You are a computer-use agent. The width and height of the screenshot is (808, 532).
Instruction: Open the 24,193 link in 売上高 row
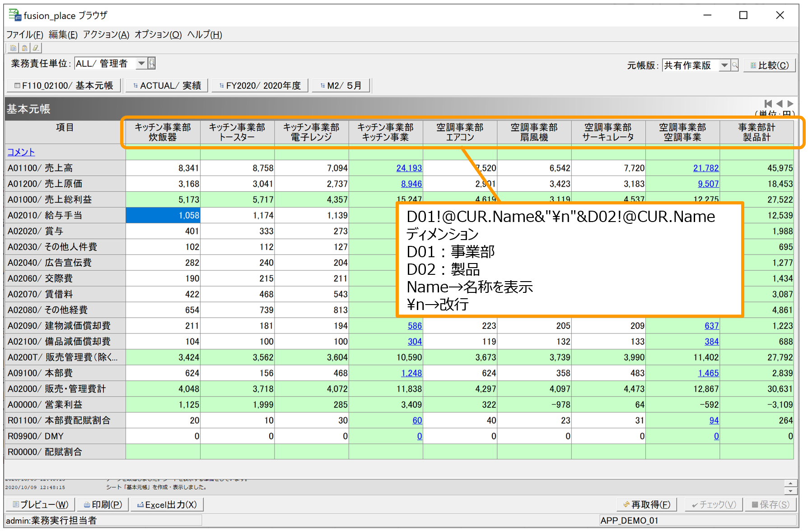click(409, 168)
